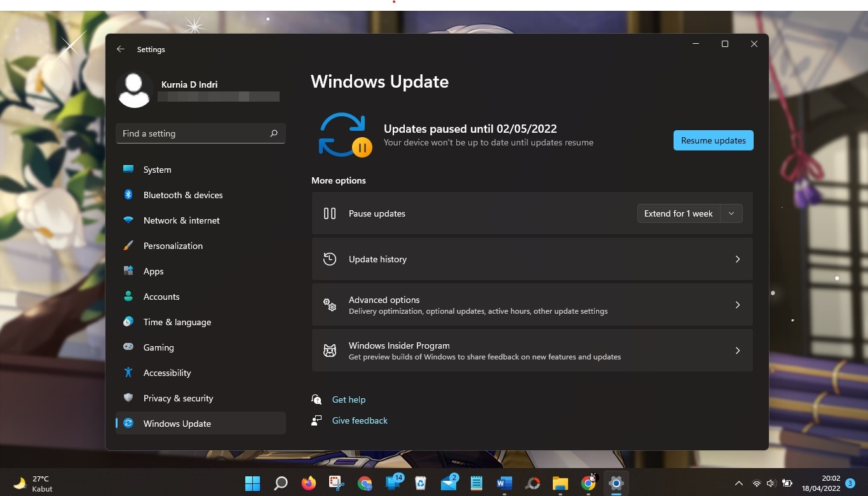
Task: Click the Accessibility figure icon
Action: click(128, 373)
